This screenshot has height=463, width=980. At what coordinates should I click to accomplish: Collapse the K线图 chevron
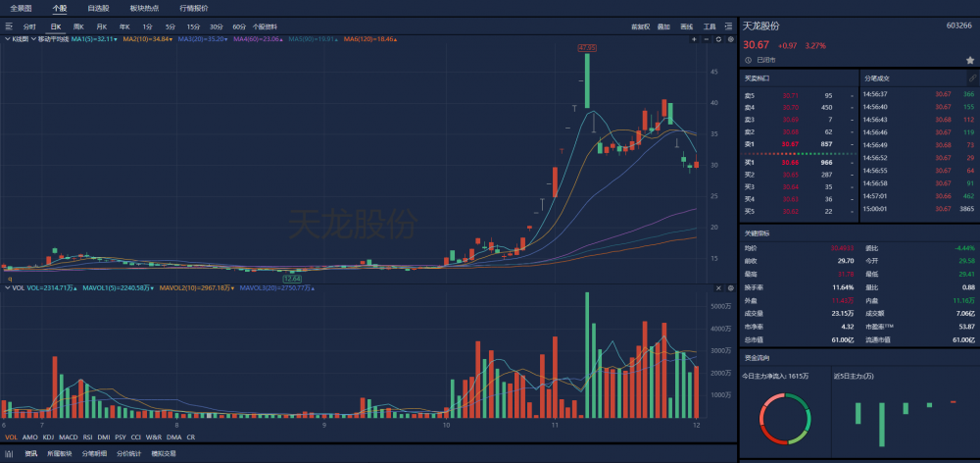coord(7,39)
